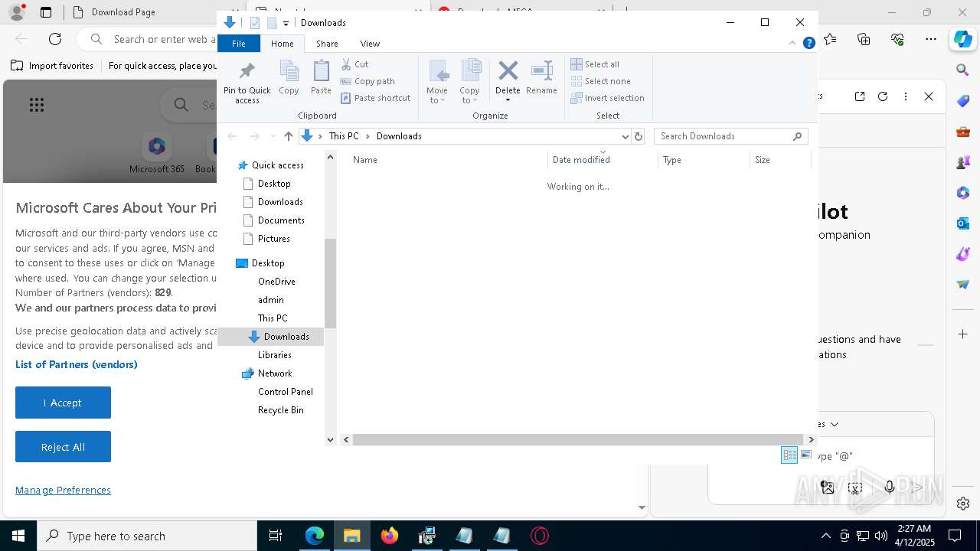The image size is (980, 551).
Task: Click the Cut scissors command
Action: click(x=354, y=64)
